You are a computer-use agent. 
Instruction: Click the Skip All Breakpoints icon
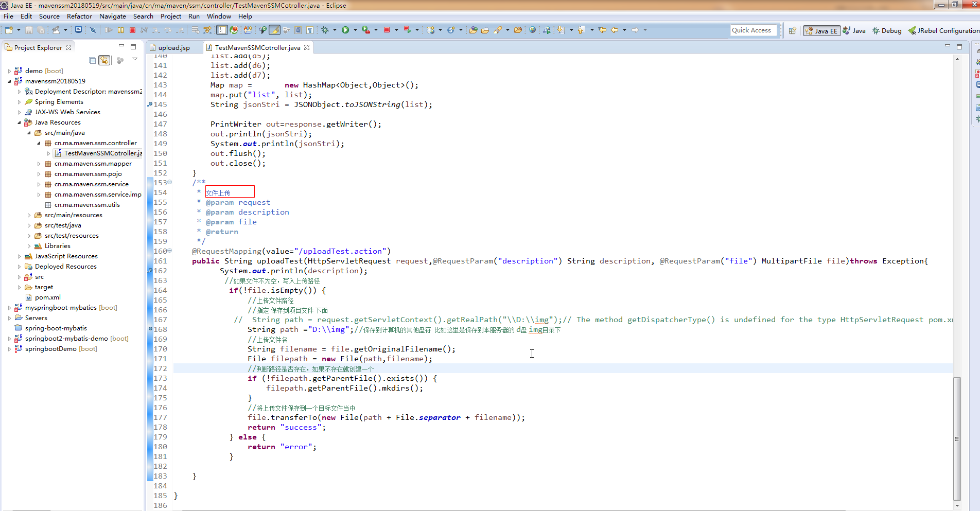[x=93, y=30]
